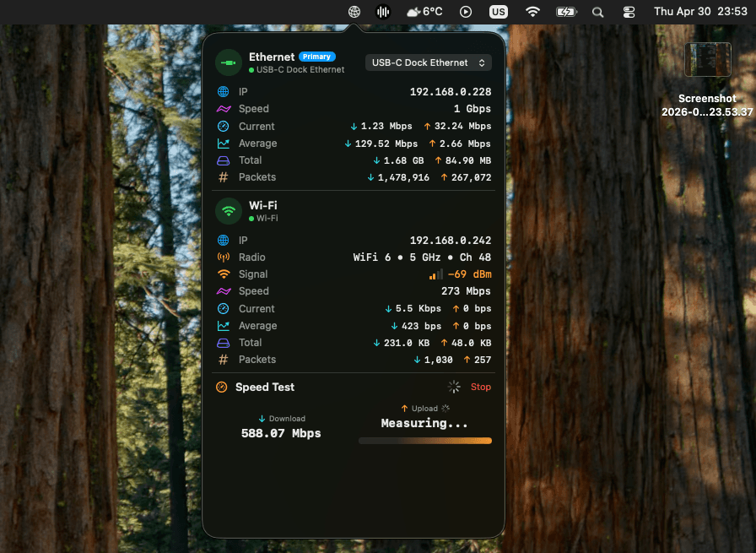Open the US input source menu
The height and width of the screenshot is (553, 756).
(499, 12)
